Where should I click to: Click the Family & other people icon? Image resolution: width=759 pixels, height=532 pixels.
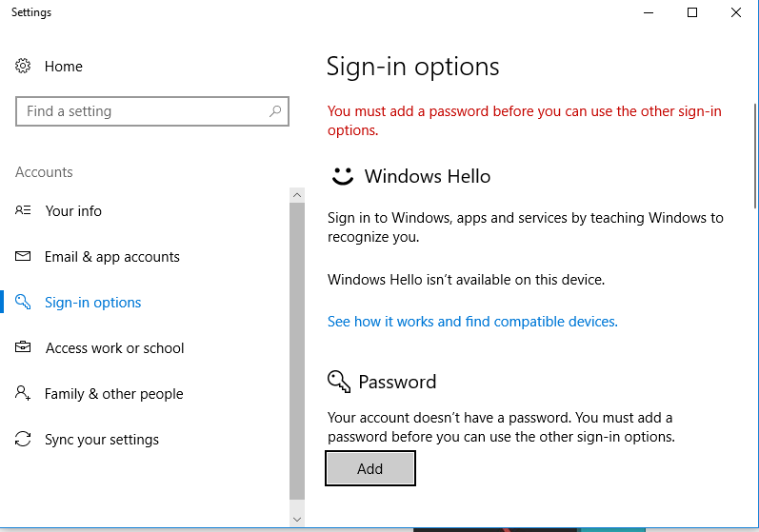[x=23, y=394]
